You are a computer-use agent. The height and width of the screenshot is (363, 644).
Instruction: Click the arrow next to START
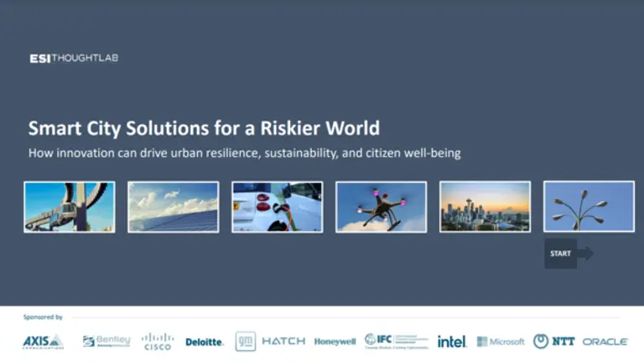click(585, 253)
